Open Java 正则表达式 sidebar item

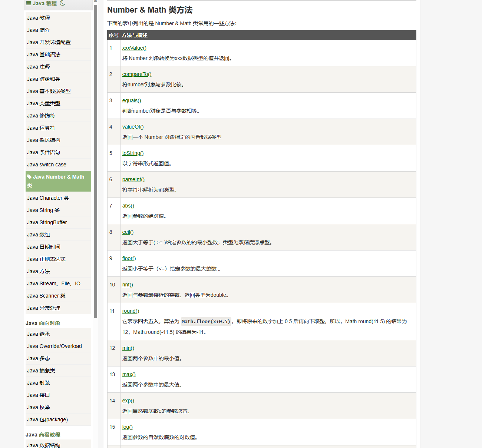coord(58,259)
